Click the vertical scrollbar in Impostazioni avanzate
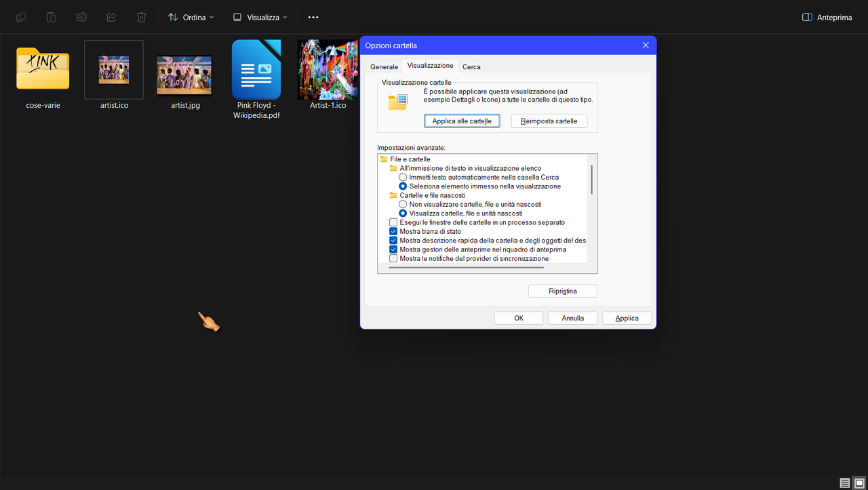This screenshot has width=868, height=490. (x=591, y=180)
